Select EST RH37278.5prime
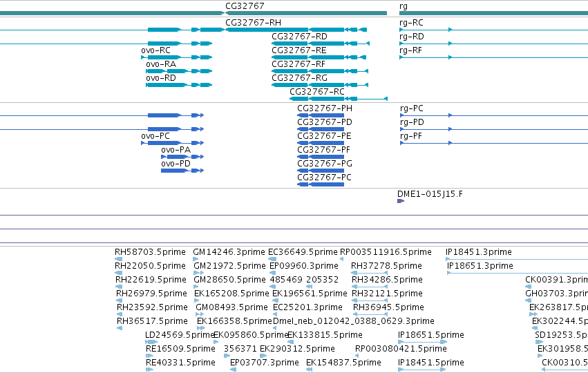This screenshot has width=588, height=373. [370, 273]
